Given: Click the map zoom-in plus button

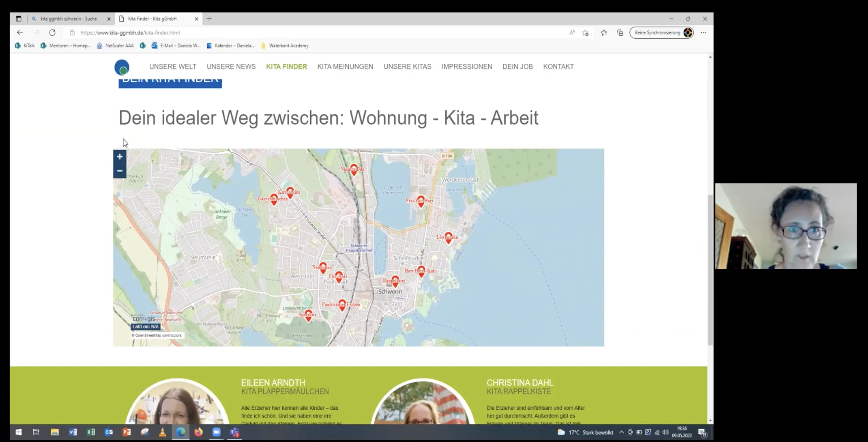Looking at the screenshot, I should [x=120, y=157].
